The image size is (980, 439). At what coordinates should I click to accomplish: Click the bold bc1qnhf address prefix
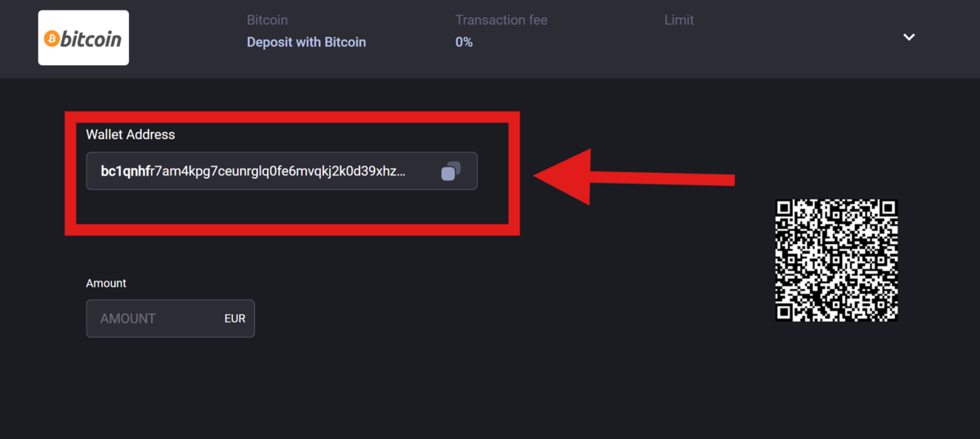pos(124,171)
